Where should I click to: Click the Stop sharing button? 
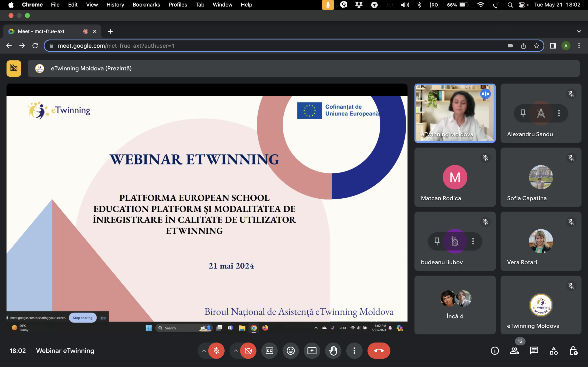83,317
